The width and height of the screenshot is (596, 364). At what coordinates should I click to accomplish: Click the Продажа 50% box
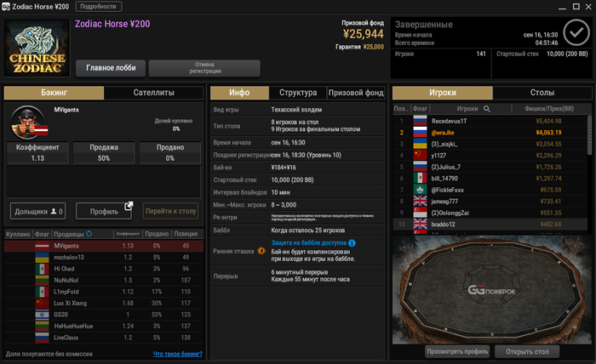click(x=104, y=152)
